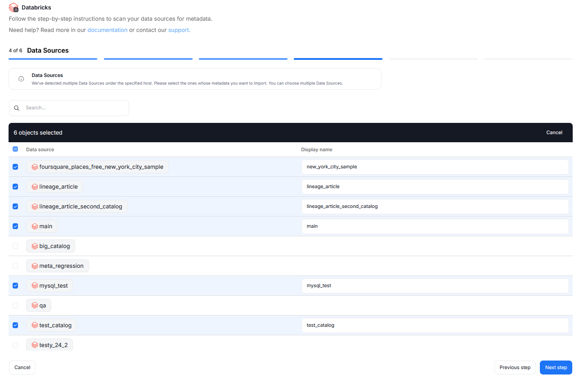Image resolution: width=588 pixels, height=379 pixels.
Task: Click the search magnifier icon
Action: tap(17, 108)
